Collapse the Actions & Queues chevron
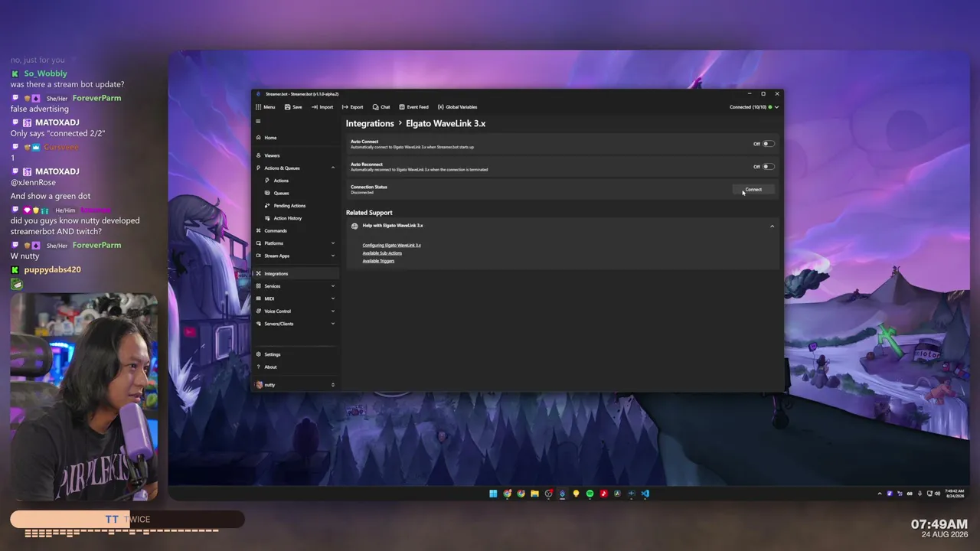This screenshot has width=980, height=551. pyautogui.click(x=333, y=168)
